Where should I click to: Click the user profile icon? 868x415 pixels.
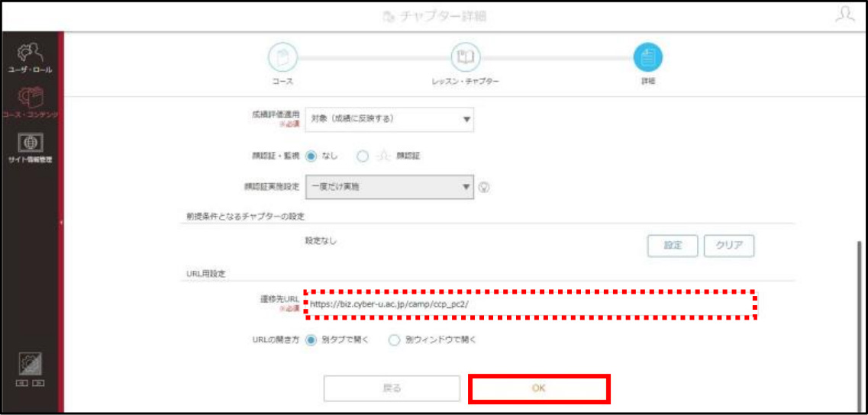coord(845,15)
